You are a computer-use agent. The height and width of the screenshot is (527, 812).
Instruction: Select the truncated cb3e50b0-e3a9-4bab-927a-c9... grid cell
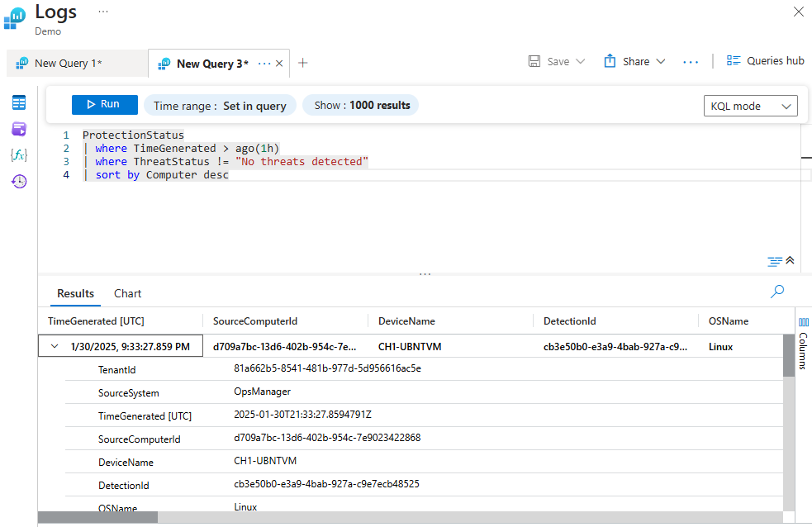615,347
